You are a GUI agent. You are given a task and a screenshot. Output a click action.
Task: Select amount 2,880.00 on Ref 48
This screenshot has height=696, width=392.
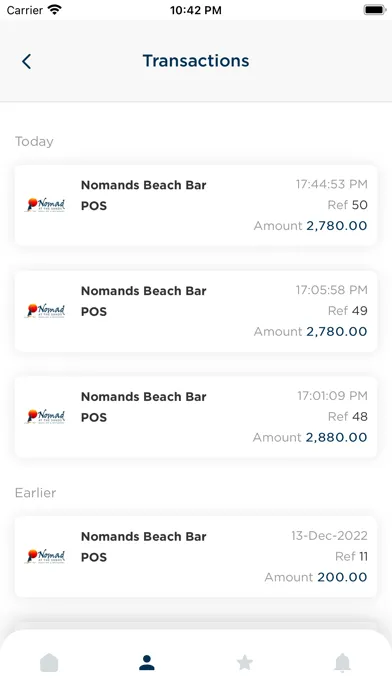(336, 437)
